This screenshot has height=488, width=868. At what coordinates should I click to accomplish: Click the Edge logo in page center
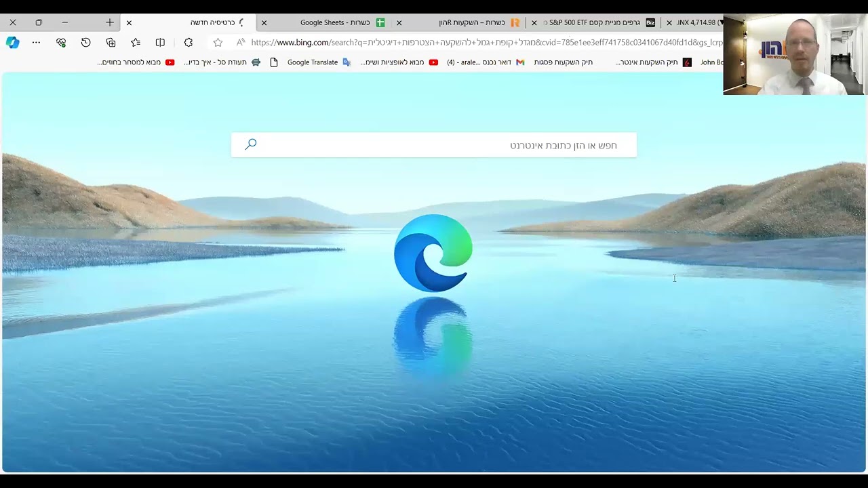click(x=433, y=253)
